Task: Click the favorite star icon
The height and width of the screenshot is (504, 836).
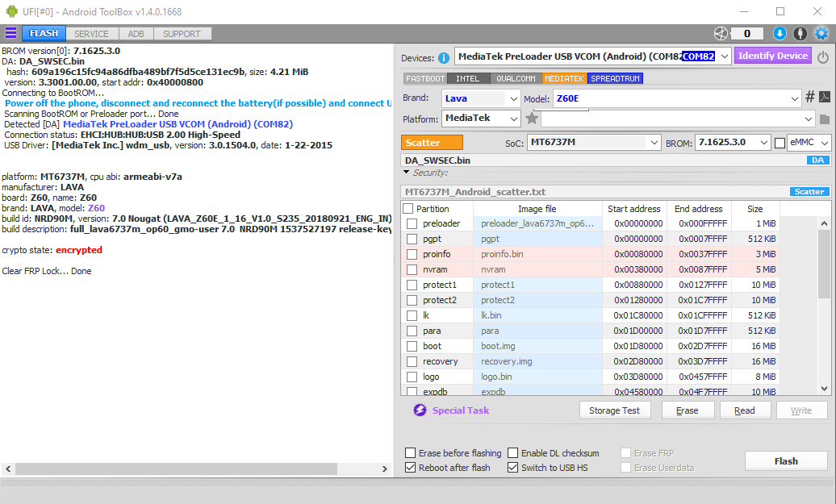Action: tap(532, 119)
